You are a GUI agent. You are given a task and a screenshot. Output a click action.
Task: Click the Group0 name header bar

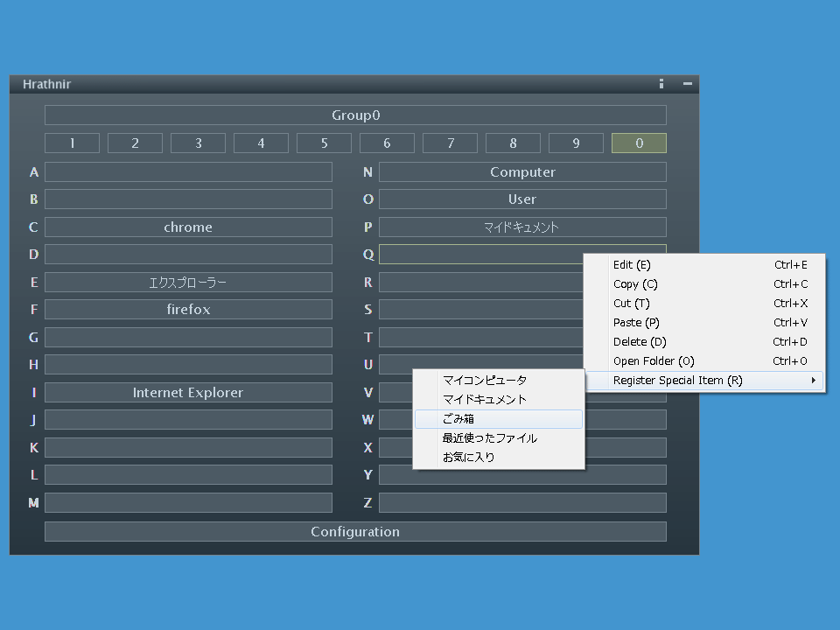355,115
